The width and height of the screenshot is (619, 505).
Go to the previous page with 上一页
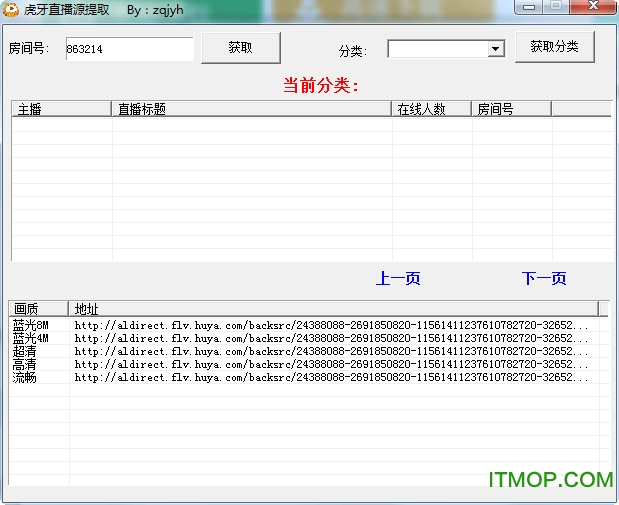pyautogui.click(x=398, y=278)
